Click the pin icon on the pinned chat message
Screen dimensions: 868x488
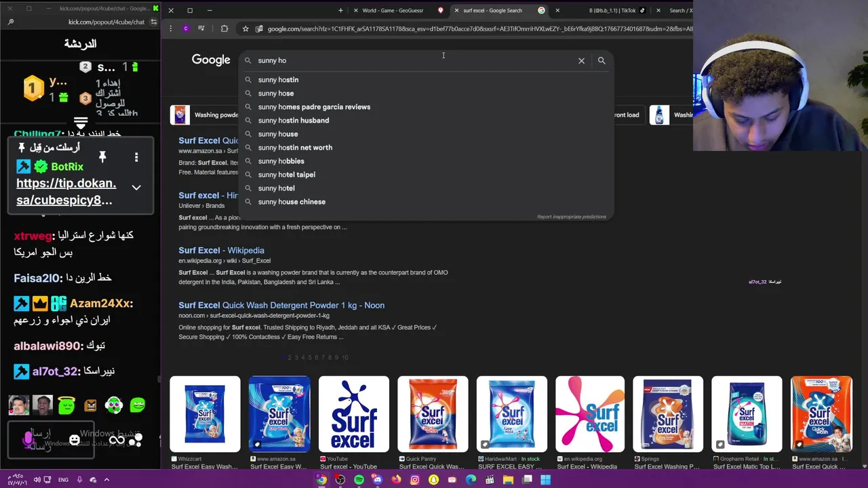click(102, 157)
